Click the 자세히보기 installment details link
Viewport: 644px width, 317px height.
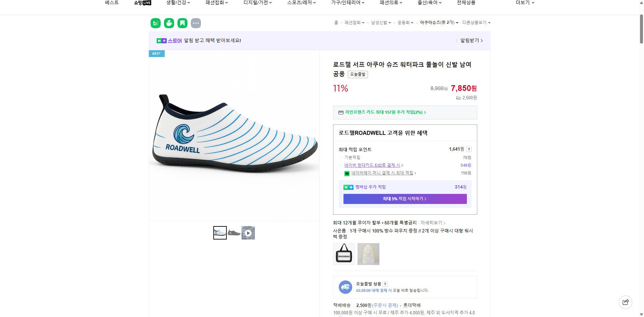pyautogui.click(x=433, y=222)
